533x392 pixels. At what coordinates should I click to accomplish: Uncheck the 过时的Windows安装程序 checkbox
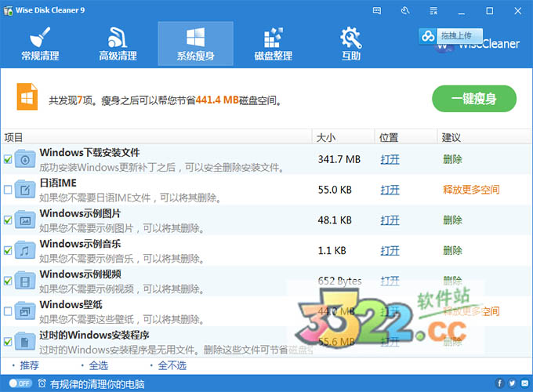click(x=8, y=342)
